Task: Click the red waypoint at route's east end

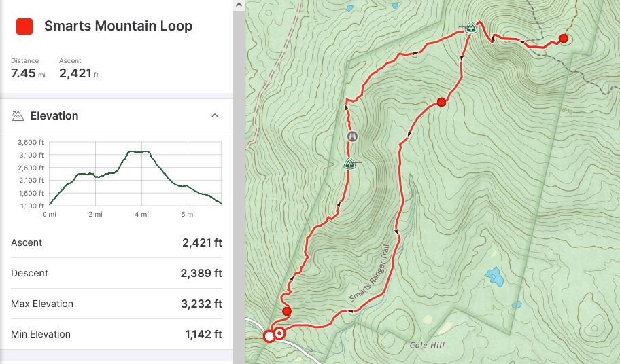Action: tap(564, 38)
